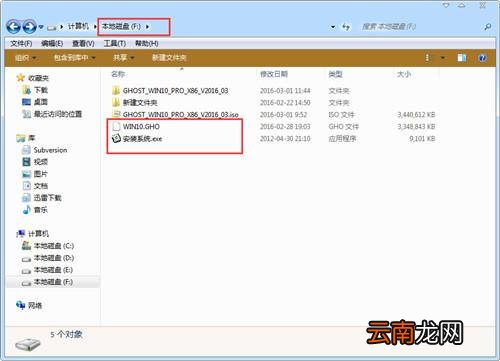
Task: Click the GHO 文件 type cell
Action: (x=343, y=127)
